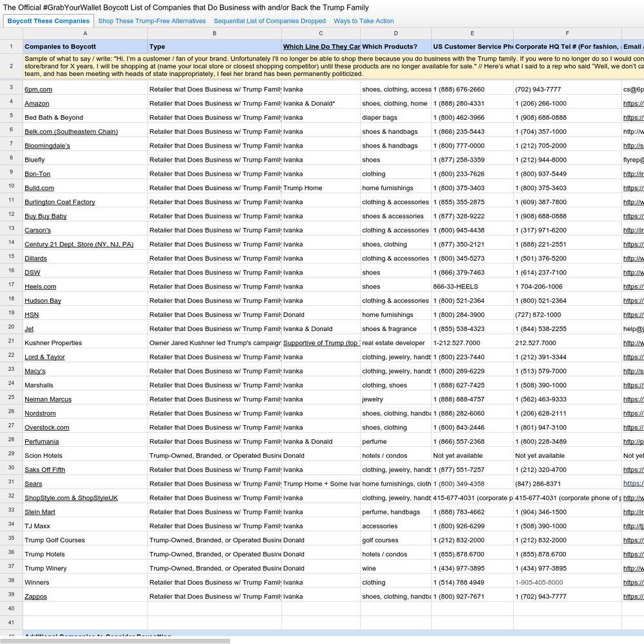Open the Hudson Bay link
The image size is (644, 644).
point(43,301)
